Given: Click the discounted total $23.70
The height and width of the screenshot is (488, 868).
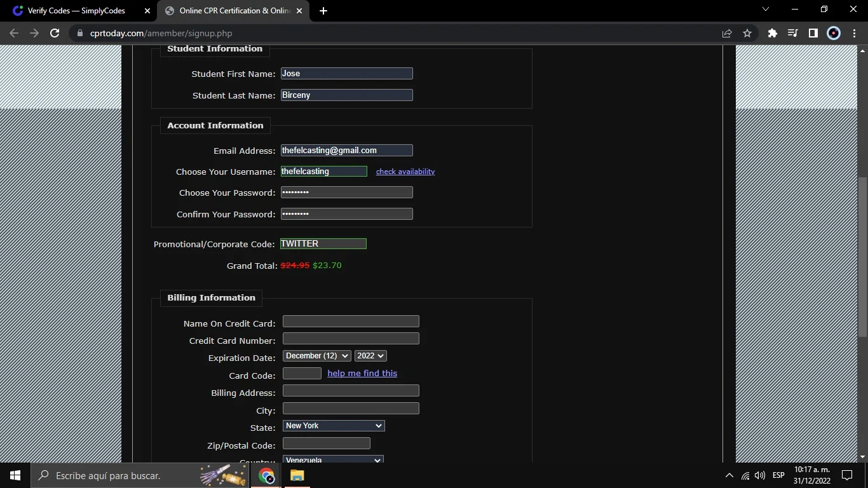Looking at the screenshot, I should point(327,266).
